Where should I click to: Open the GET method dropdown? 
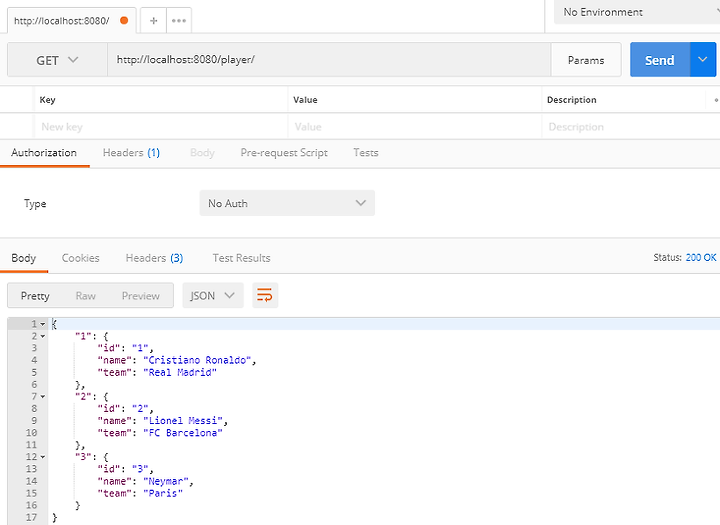pos(57,60)
